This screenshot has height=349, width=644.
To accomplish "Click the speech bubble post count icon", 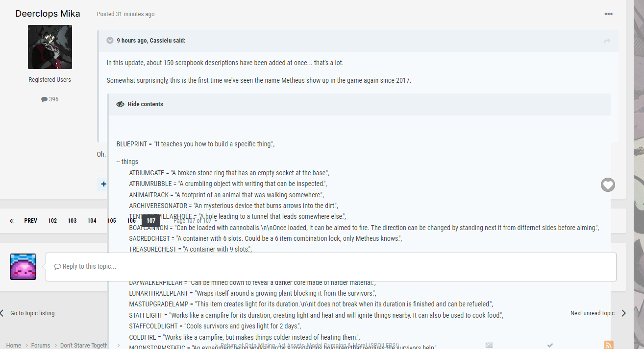I will (45, 99).
